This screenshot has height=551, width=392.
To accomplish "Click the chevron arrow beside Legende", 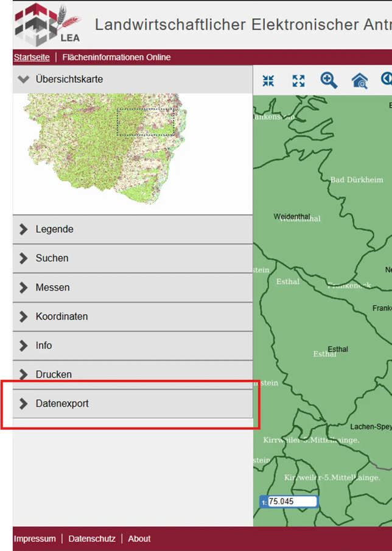I will [x=24, y=230].
